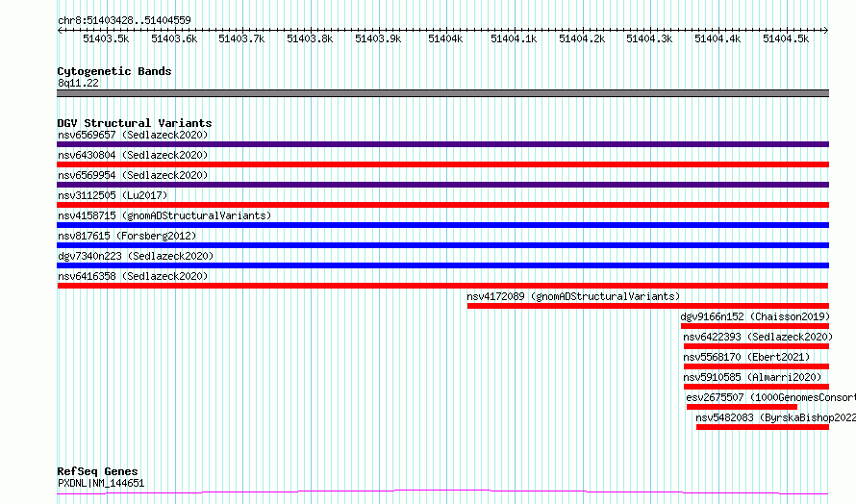Open variant label nsv3112505 (Lu2017)

click(x=113, y=195)
